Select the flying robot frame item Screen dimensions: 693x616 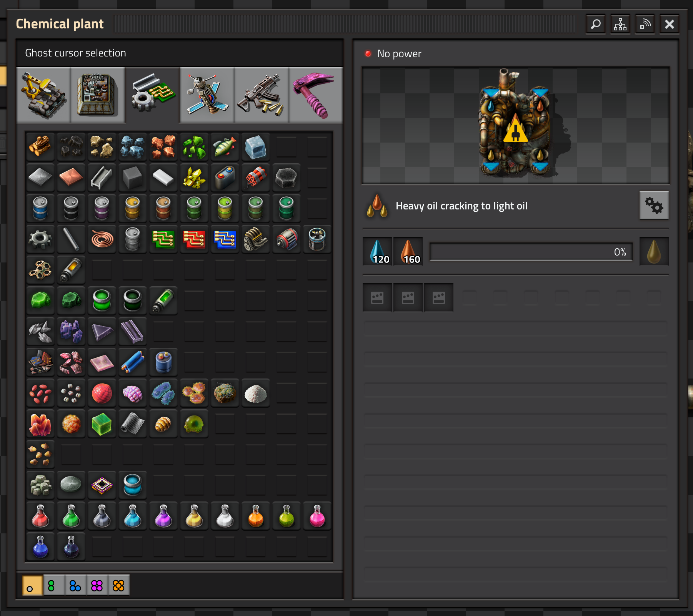coord(317,239)
